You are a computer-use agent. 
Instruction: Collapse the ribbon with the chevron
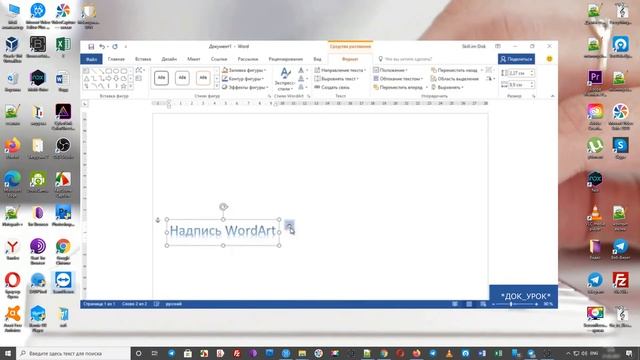pos(553,96)
